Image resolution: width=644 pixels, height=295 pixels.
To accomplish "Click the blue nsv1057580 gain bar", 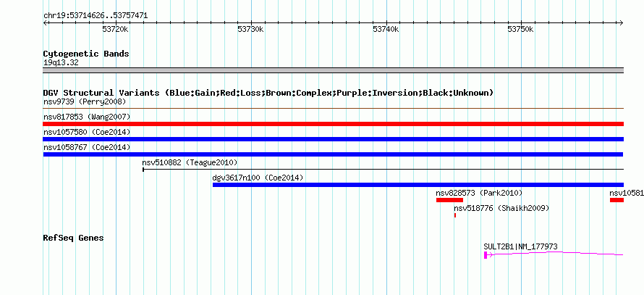I will (334, 139).
